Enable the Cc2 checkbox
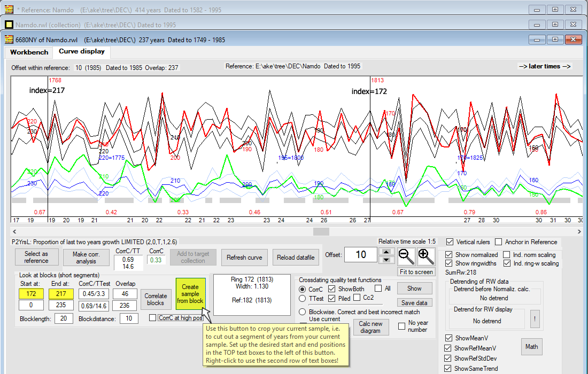 tap(357, 298)
